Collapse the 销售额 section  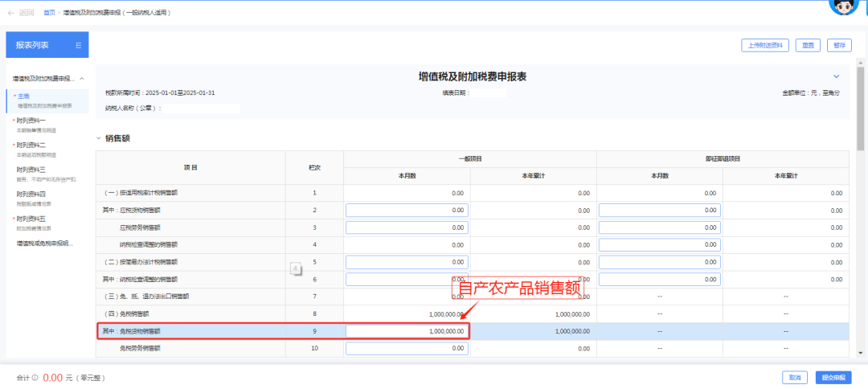pos(99,138)
